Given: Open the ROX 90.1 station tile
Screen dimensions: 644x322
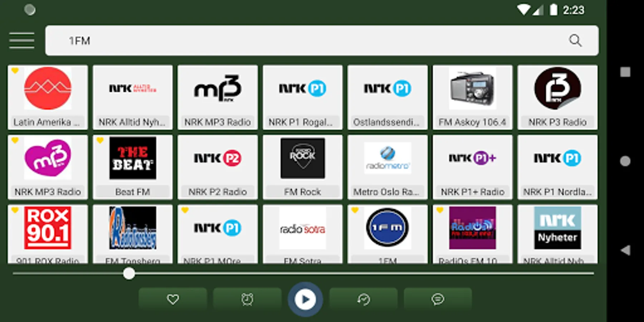Looking at the screenshot, I should coord(48,234).
